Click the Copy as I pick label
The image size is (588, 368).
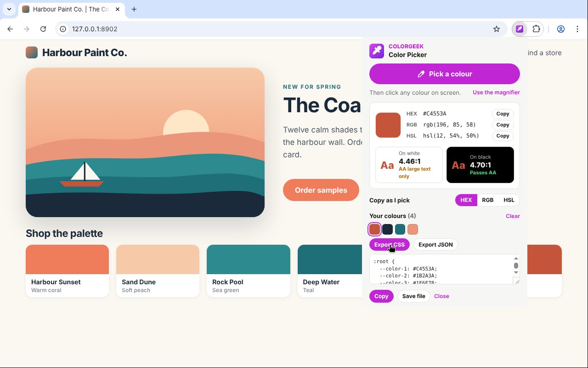(390, 200)
